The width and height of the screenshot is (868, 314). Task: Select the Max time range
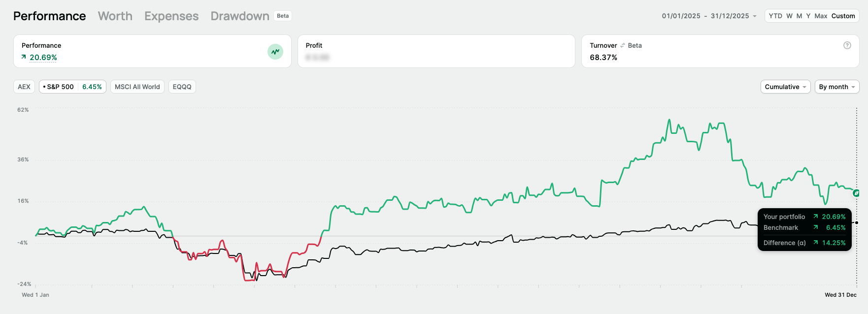pyautogui.click(x=821, y=16)
